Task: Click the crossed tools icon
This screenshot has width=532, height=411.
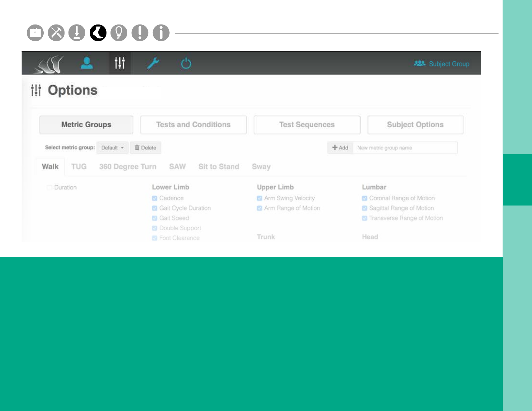Action: 56,33
